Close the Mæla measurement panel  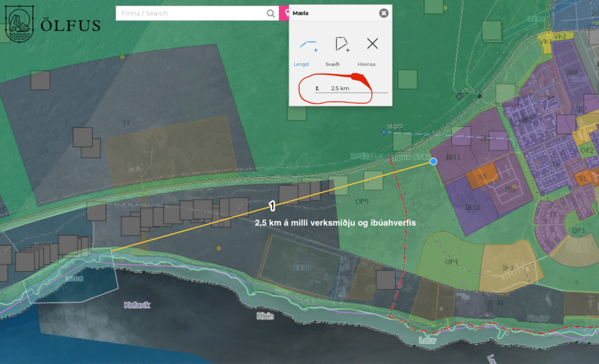pyautogui.click(x=383, y=13)
